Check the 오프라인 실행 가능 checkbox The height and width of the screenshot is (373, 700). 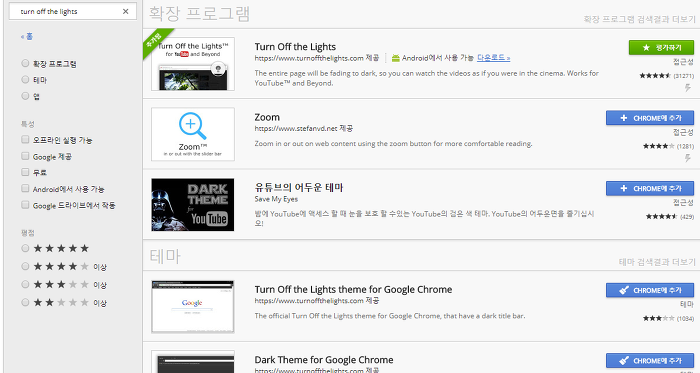pos(25,140)
